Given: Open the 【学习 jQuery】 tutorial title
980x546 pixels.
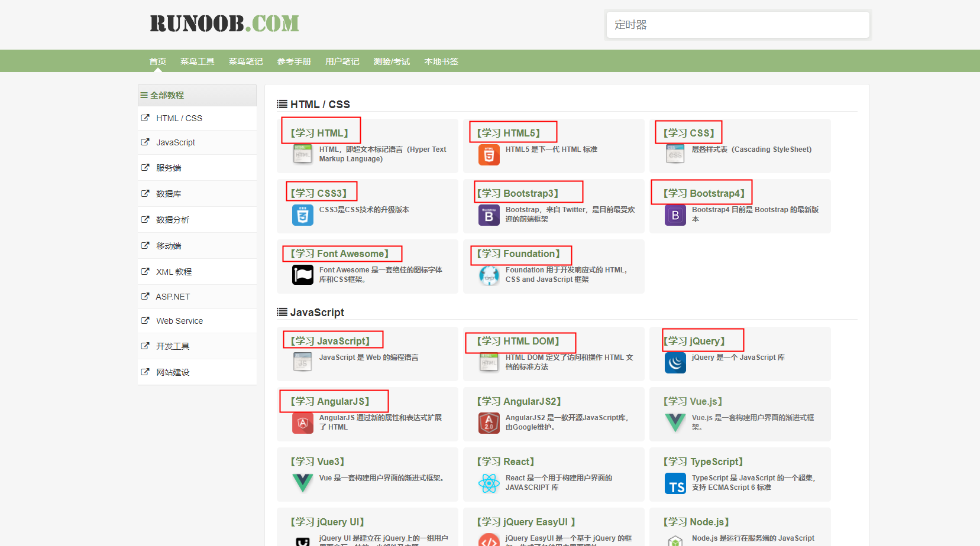Looking at the screenshot, I should [694, 341].
